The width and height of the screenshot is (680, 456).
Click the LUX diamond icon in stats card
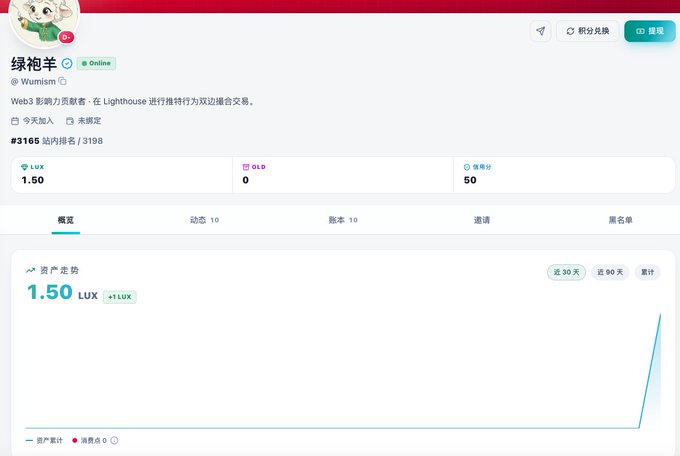24,167
